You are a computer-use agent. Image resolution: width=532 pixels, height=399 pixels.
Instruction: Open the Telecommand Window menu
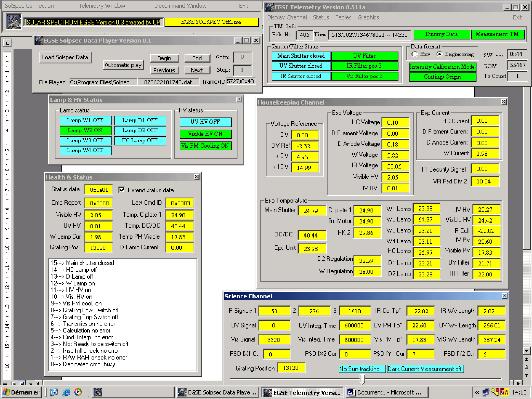(179, 6)
